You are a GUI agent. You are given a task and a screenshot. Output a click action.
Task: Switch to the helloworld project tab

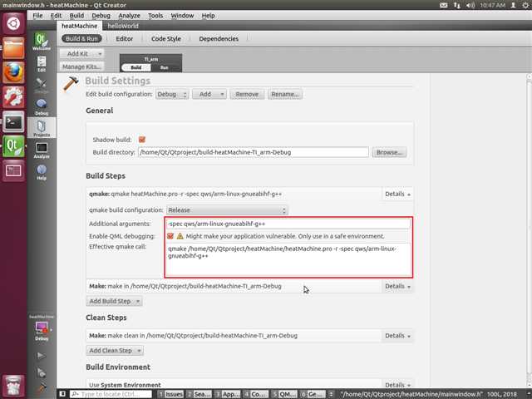tap(123, 26)
